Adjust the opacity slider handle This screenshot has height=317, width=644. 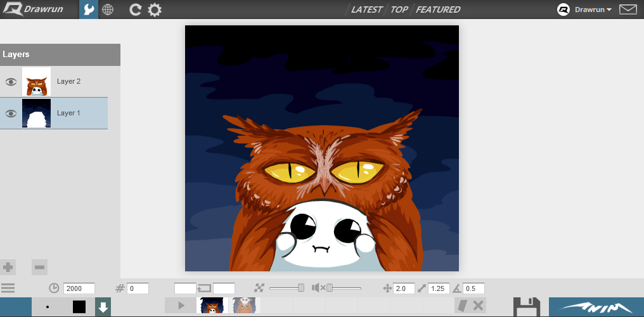point(301,288)
